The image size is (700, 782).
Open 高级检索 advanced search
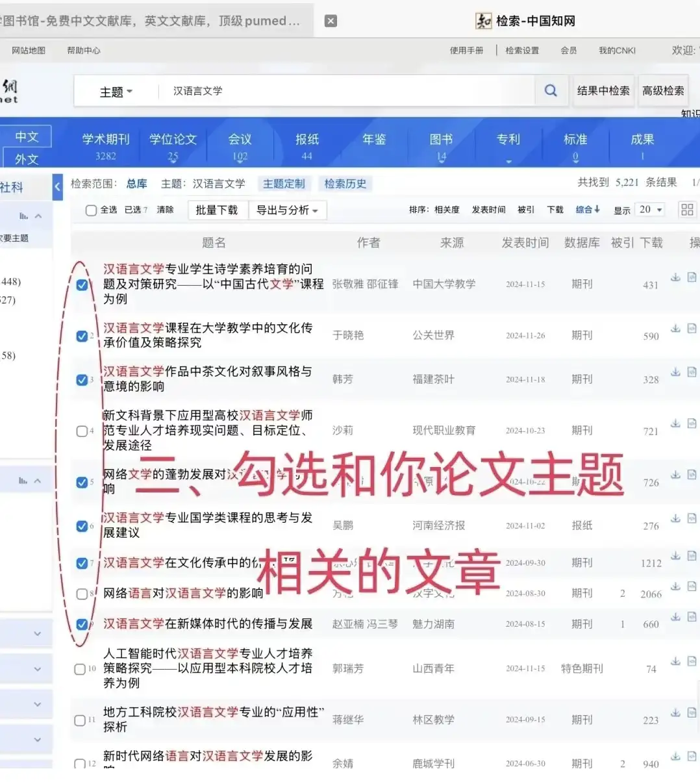[x=663, y=90]
